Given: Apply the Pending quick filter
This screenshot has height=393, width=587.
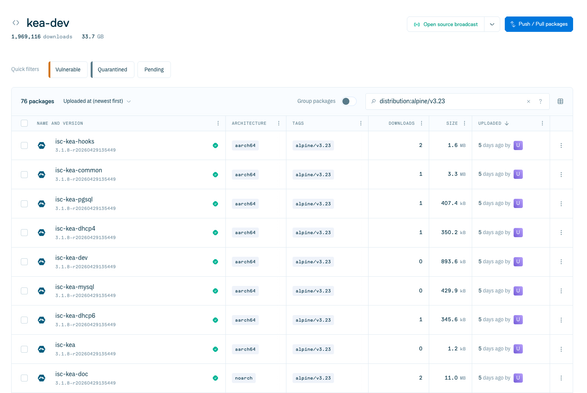Looking at the screenshot, I should [154, 70].
